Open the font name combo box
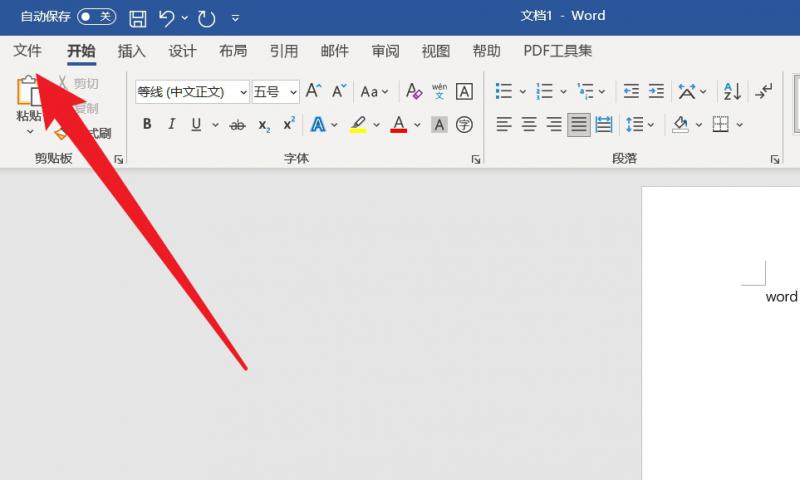Image resolution: width=800 pixels, height=480 pixels. coord(192,92)
